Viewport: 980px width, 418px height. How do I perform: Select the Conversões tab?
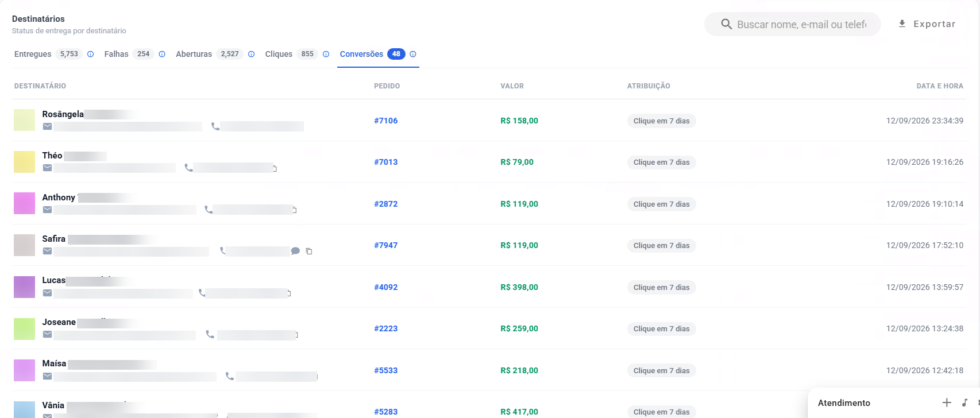click(x=372, y=54)
